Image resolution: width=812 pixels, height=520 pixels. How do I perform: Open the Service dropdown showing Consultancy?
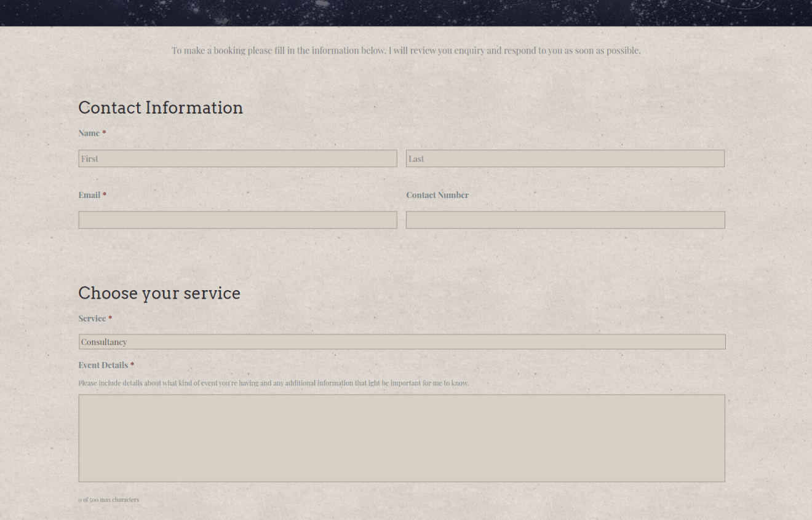(402, 342)
